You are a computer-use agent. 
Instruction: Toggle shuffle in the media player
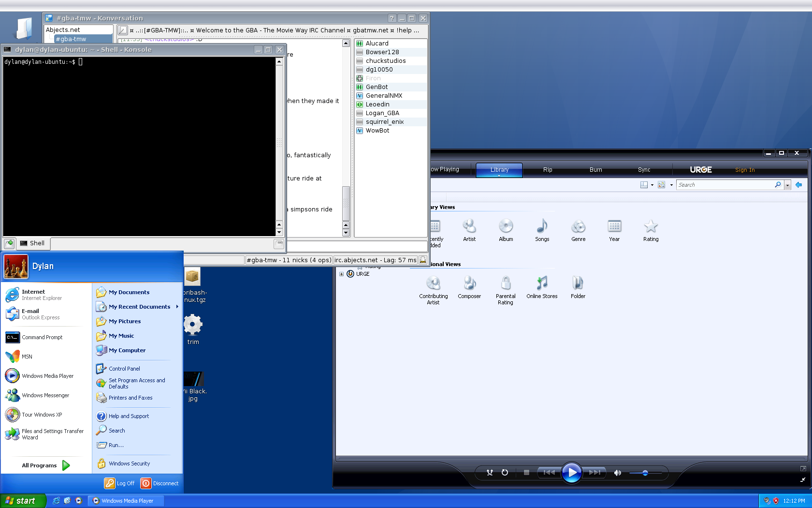tap(490, 473)
